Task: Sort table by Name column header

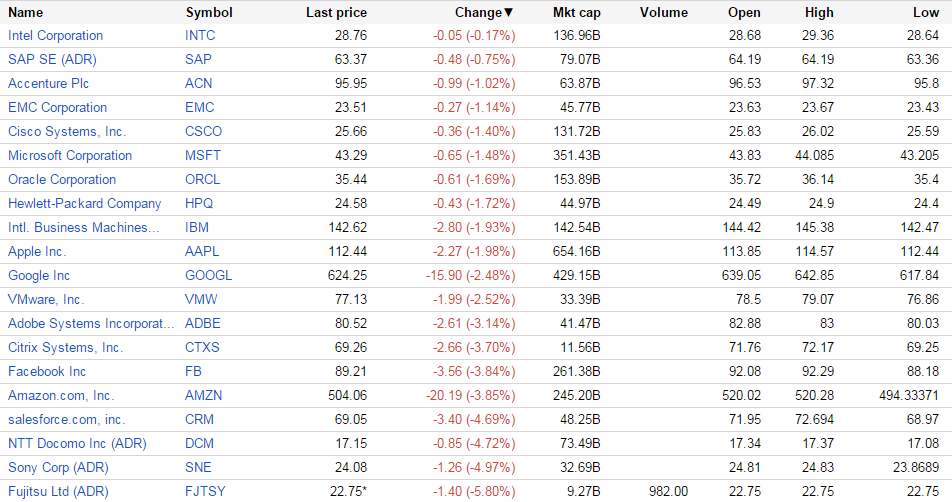Action: (x=26, y=13)
